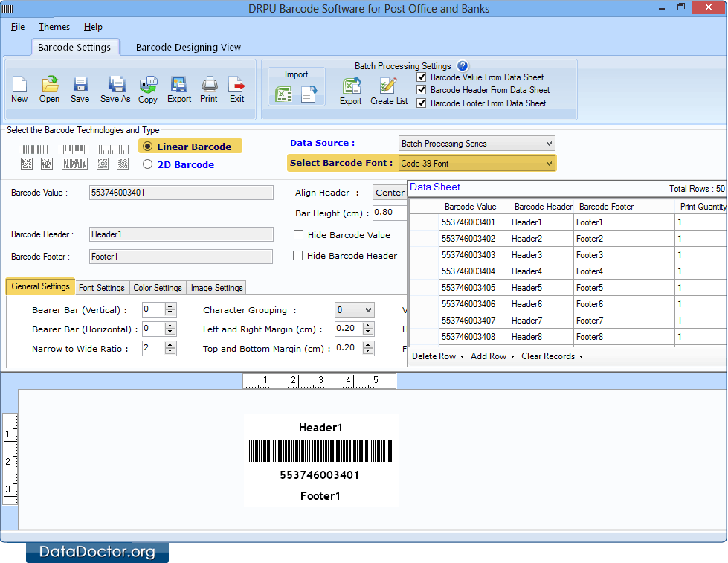Open the Themes menu
728x563 pixels.
click(x=54, y=27)
